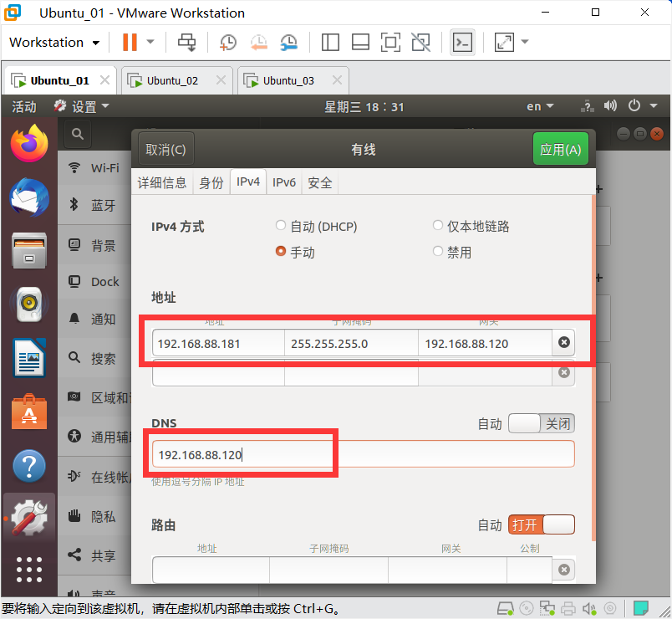Image resolution: width=672 pixels, height=619 pixels.
Task: Switch to the 身份 tab
Action: click(211, 182)
